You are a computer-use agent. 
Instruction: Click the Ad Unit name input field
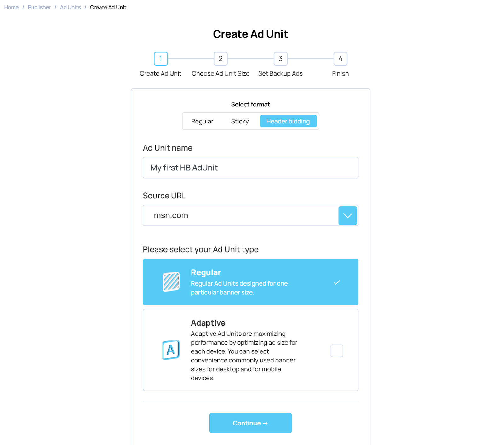(250, 168)
